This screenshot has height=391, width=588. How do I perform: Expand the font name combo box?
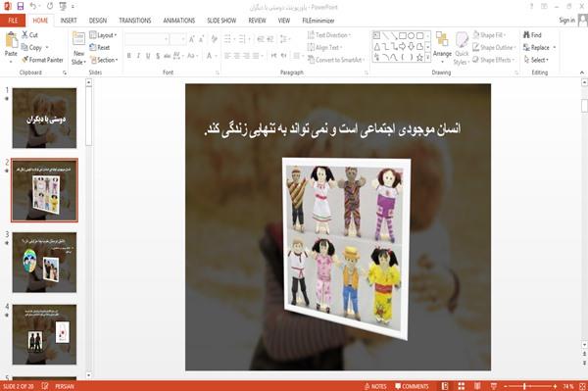coord(166,39)
